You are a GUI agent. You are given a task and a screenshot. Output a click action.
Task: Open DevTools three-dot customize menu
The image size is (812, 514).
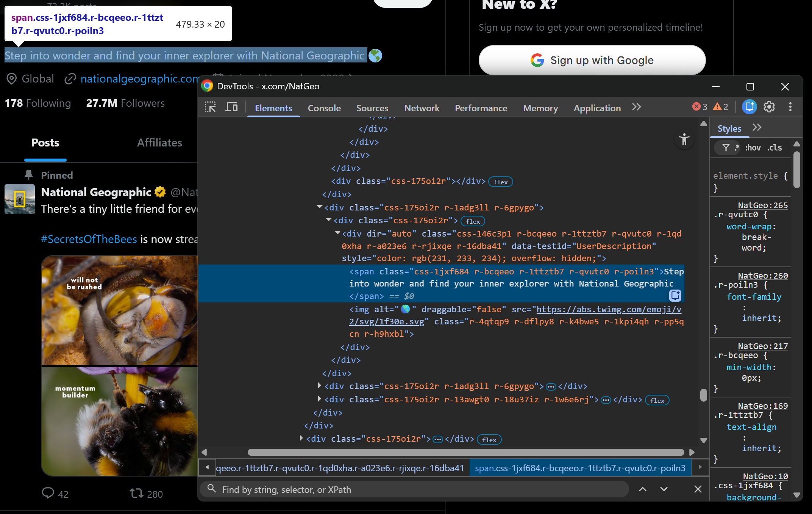[x=790, y=107]
